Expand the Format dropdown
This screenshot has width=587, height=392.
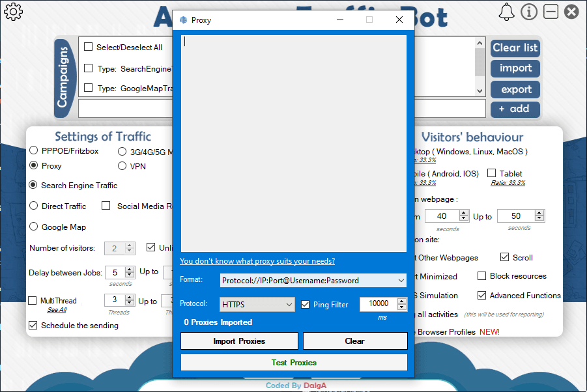(401, 281)
